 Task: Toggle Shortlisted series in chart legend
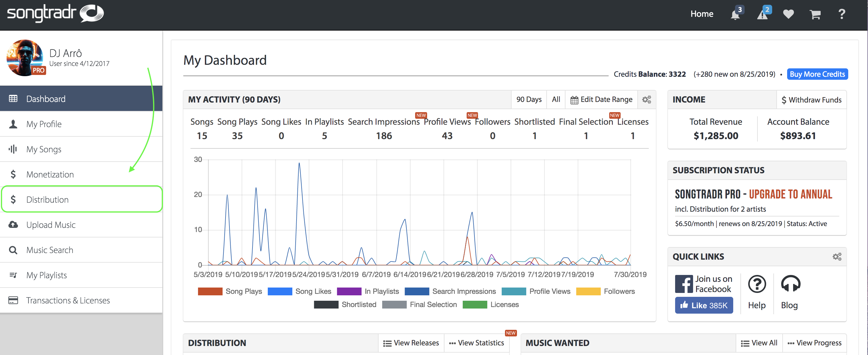tap(345, 304)
